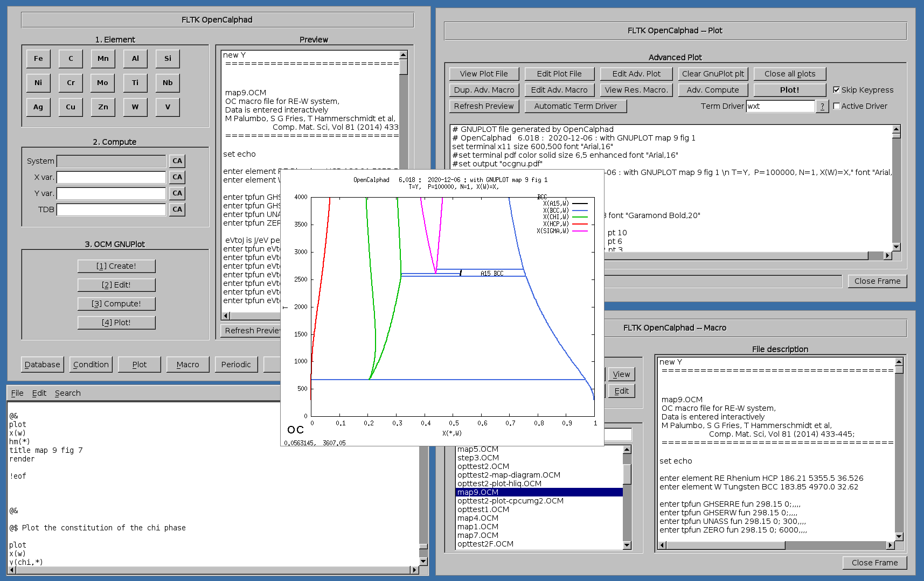Open the Term Driver help question-mark button
The image size is (924, 581).
click(x=822, y=107)
